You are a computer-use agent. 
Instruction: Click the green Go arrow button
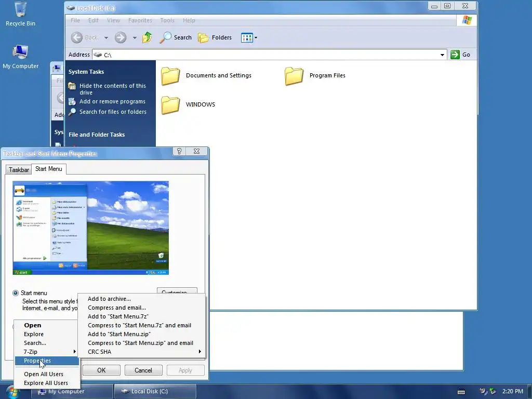click(455, 55)
